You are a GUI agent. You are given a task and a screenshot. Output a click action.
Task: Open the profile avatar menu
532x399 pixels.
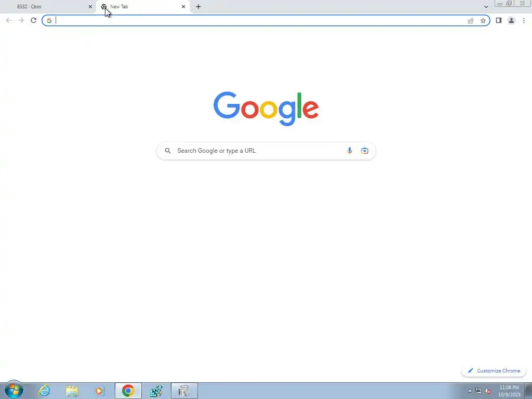click(511, 20)
